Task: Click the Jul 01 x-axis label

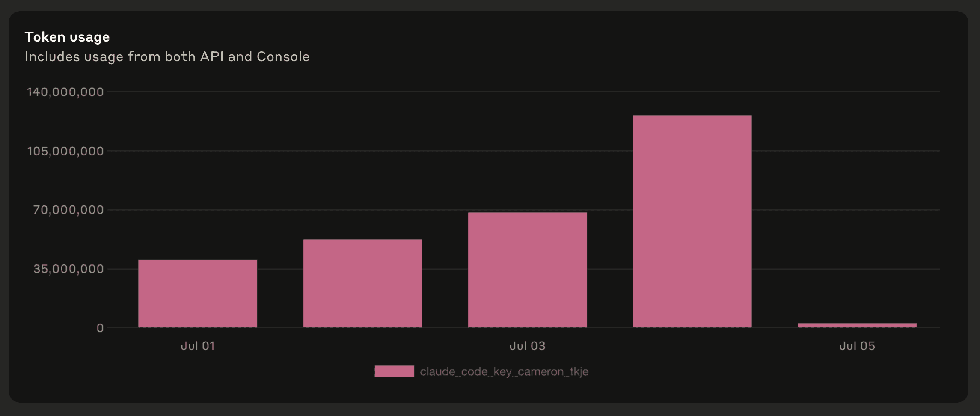Action: click(x=197, y=346)
